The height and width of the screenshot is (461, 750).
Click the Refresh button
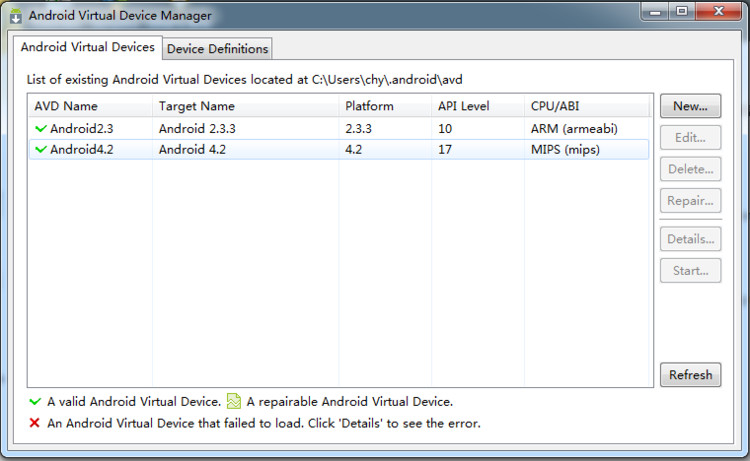(690, 375)
